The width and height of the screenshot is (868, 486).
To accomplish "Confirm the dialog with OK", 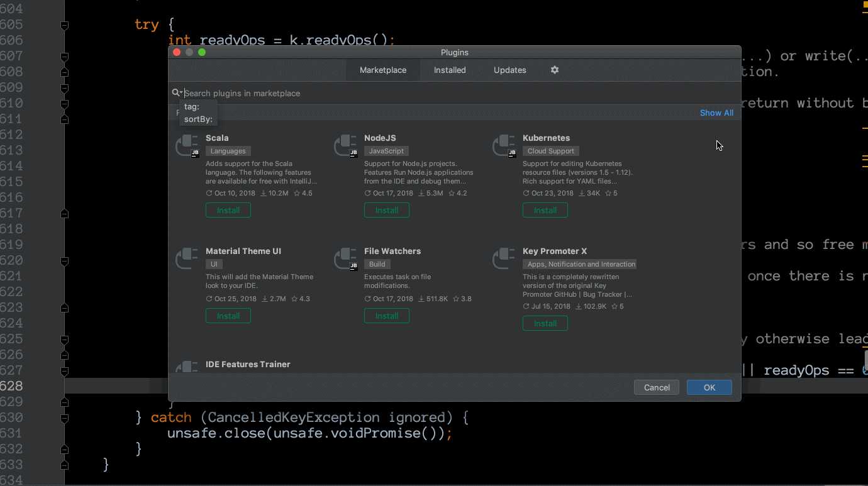I will tap(709, 387).
